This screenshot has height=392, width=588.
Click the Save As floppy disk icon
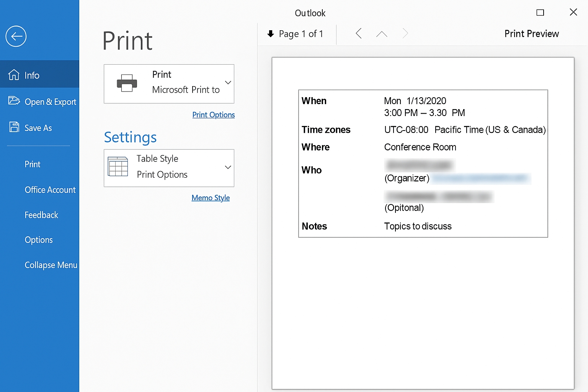tap(14, 127)
